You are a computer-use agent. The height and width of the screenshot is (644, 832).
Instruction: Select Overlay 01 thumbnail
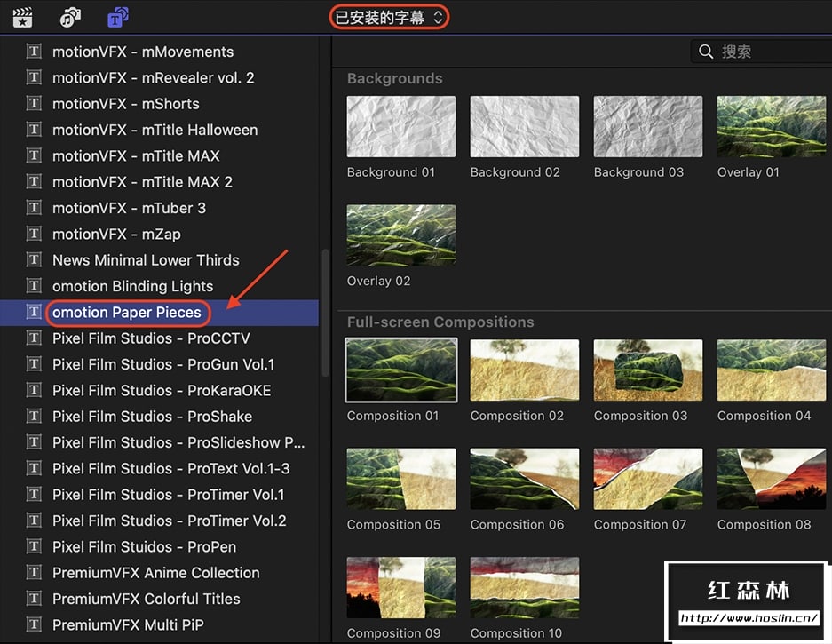pyautogui.click(x=772, y=126)
